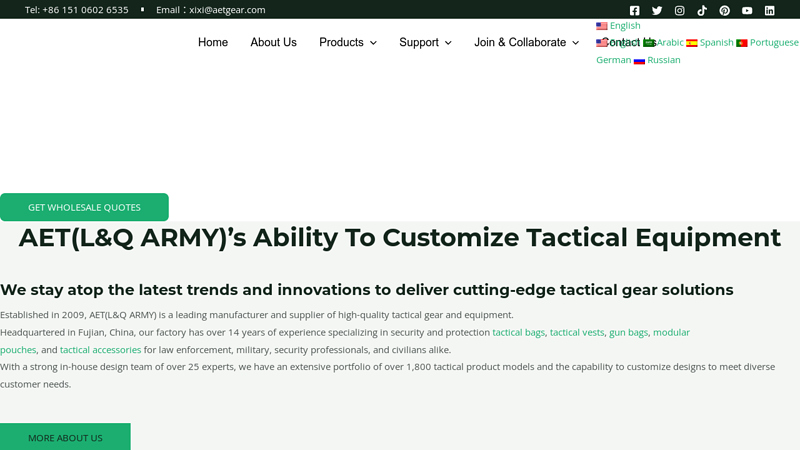This screenshot has width=800, height=450.
Task: Open the Instagram profile icon
Action: tap(679, 10)
